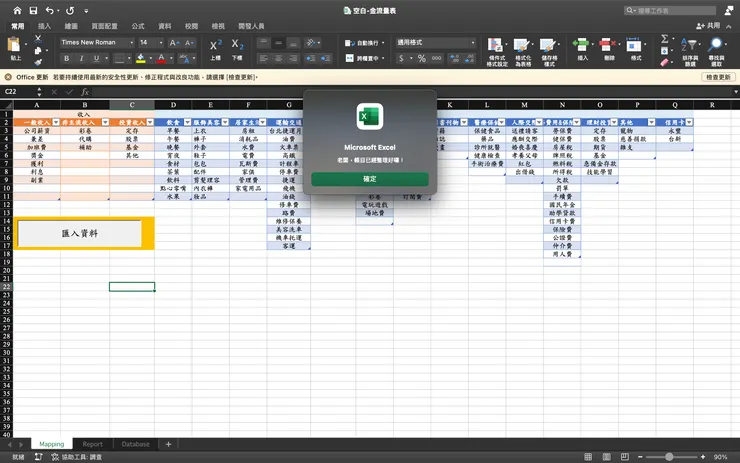Click the Percent style icon

pos(422,59)
